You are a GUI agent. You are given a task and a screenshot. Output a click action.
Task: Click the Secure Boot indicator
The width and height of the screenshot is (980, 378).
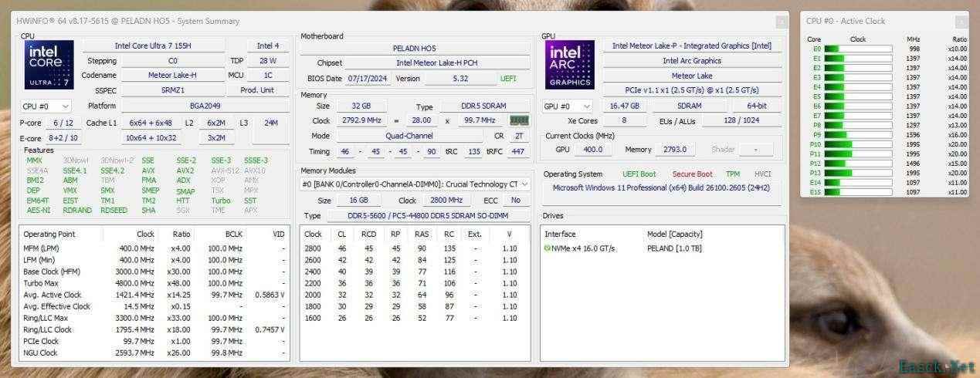click(692, 174)
